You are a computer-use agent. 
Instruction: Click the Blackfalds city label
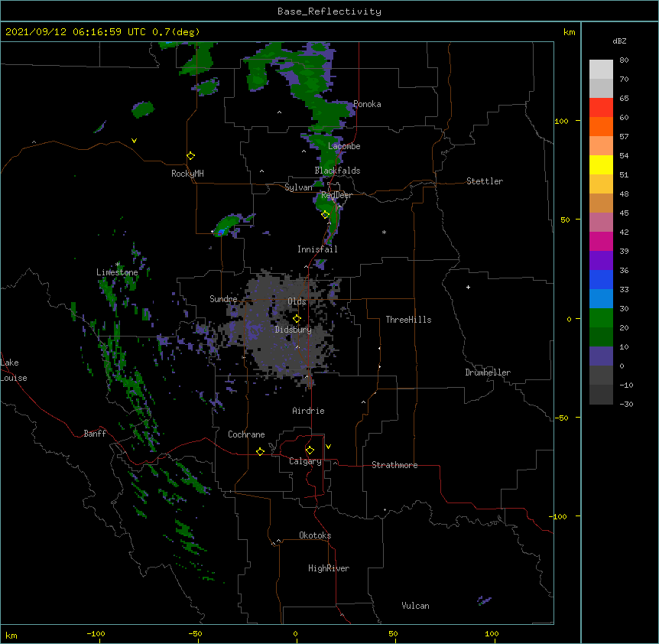[337, 171]
